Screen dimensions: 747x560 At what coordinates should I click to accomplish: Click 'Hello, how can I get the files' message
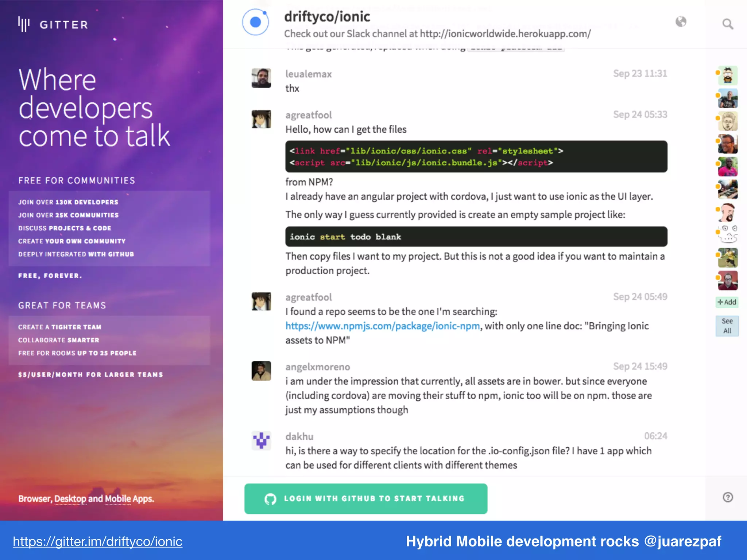click(346, 129)
